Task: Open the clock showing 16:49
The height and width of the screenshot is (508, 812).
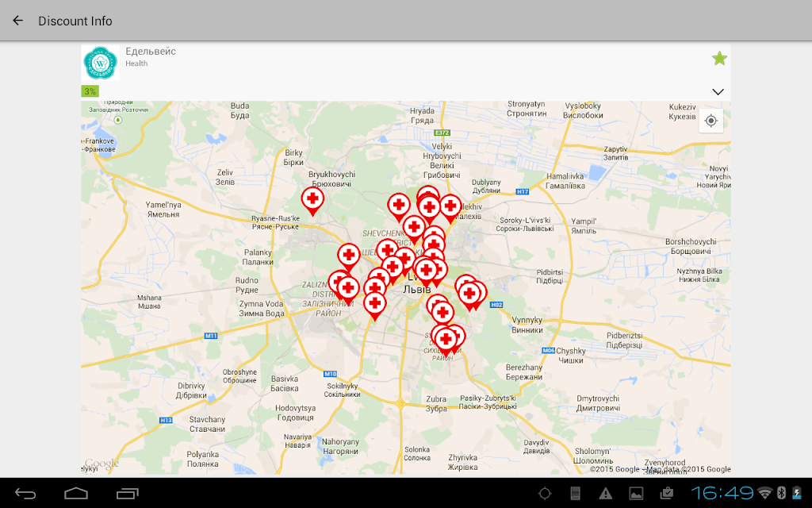Action: point(722,493)
